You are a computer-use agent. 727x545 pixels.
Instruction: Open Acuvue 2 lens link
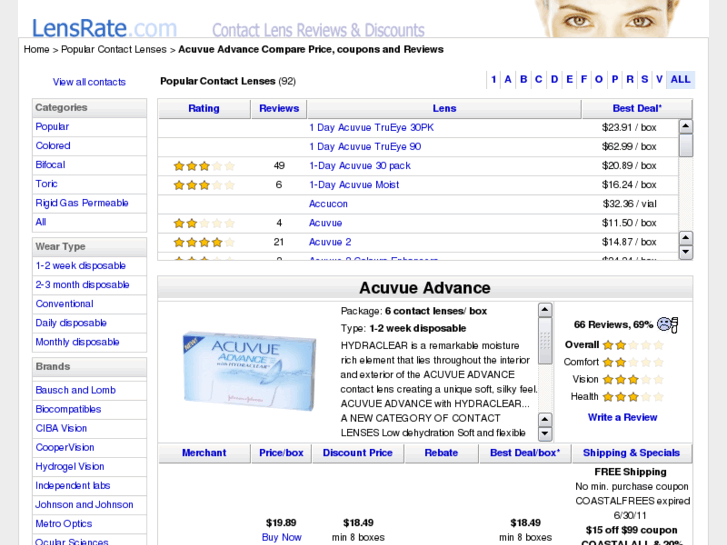click(330, 242)
